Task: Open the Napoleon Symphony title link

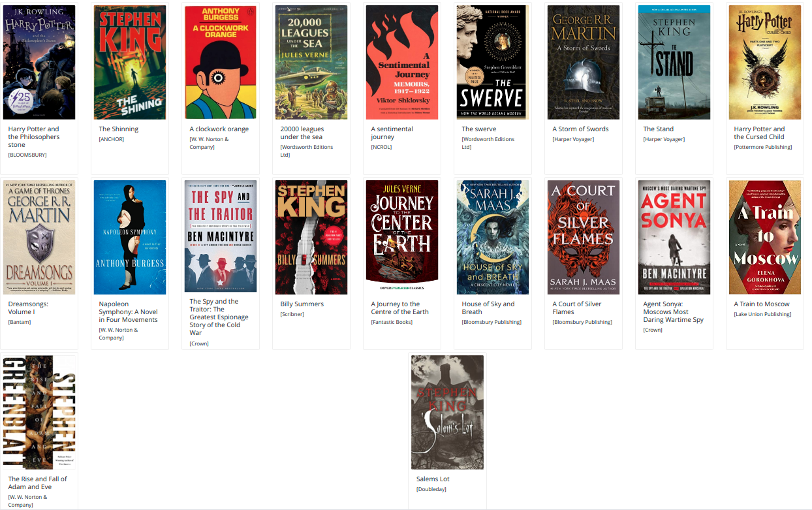Action: (x=128, y=311)
